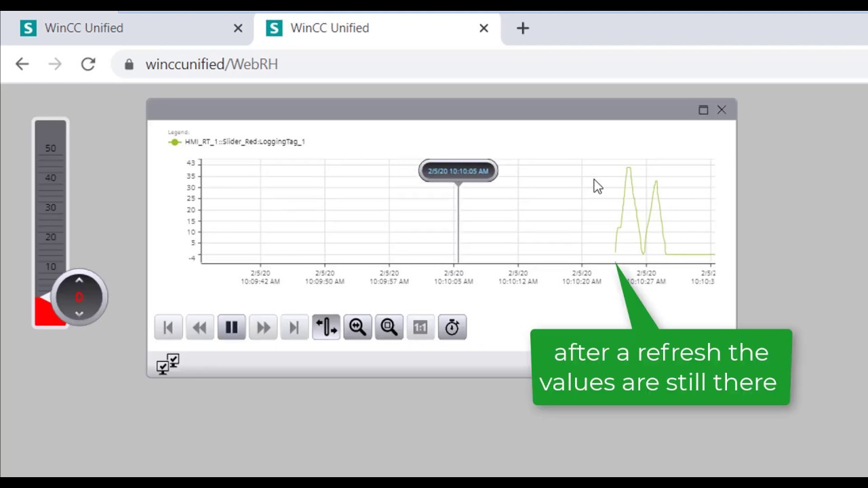868x488 pixels.
Task: Click time axis label 10:10:12 AM
Action: (518, 277)
